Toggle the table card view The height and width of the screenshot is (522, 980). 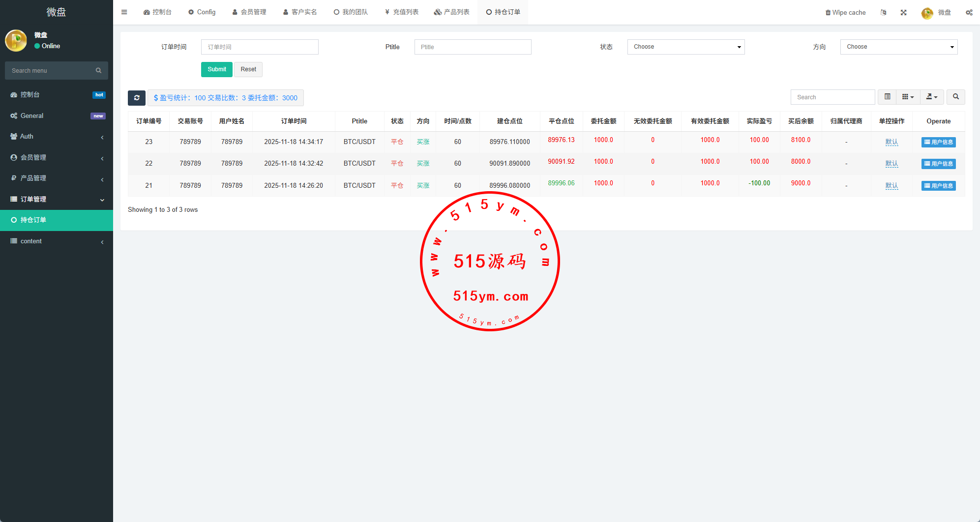pos(887,97)
